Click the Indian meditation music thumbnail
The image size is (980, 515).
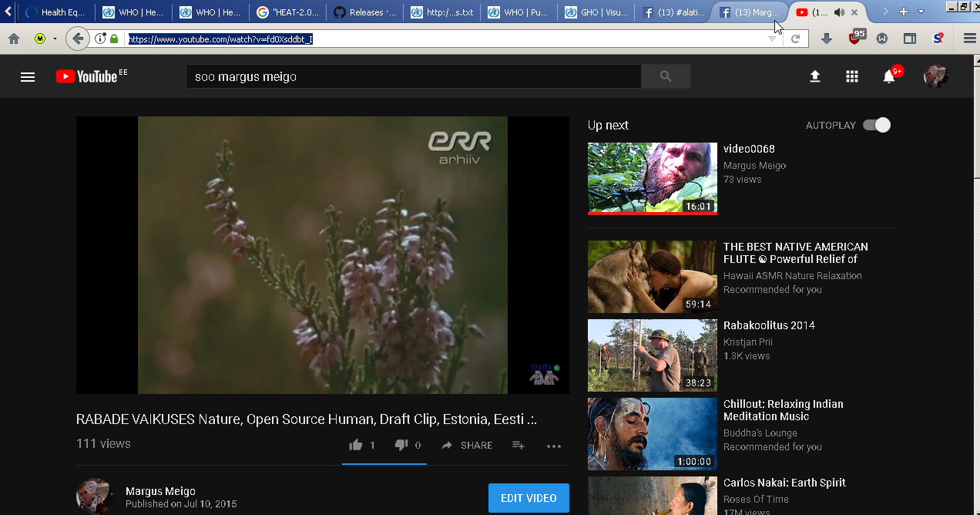click(653, 434)
